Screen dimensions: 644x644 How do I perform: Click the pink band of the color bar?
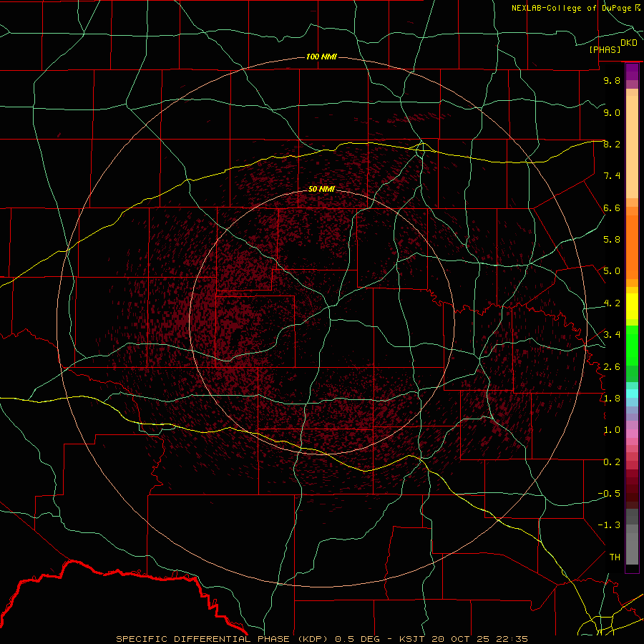pyautogui.click(x=632, y=434)
